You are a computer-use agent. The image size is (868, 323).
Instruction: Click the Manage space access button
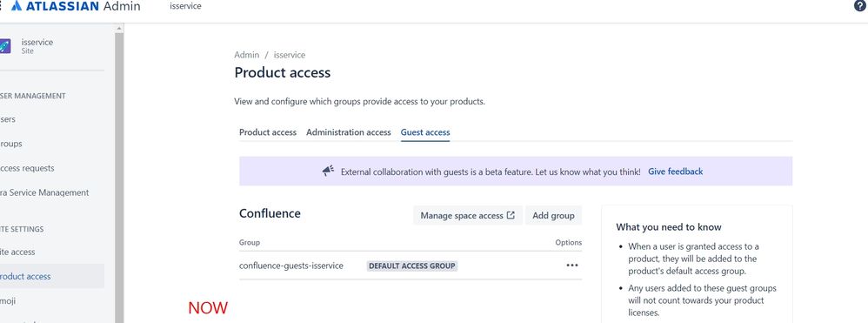pos(468,216)
